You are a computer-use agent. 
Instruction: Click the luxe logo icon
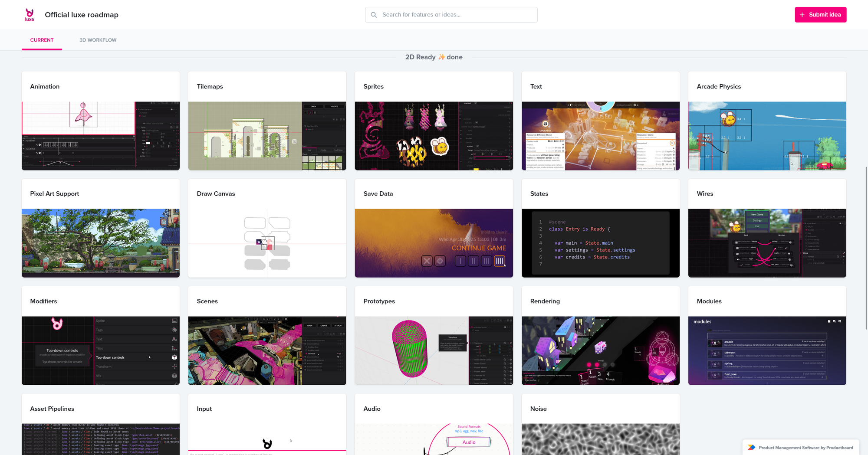pos(30,15)
